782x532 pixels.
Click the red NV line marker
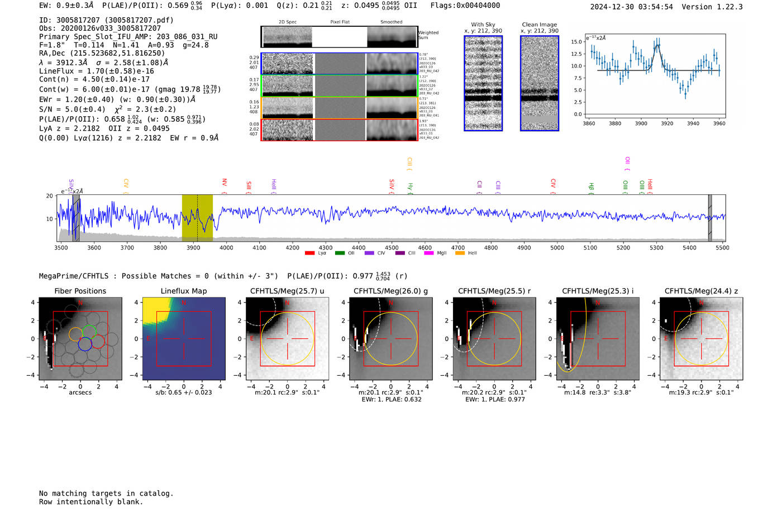coord(224,186)
